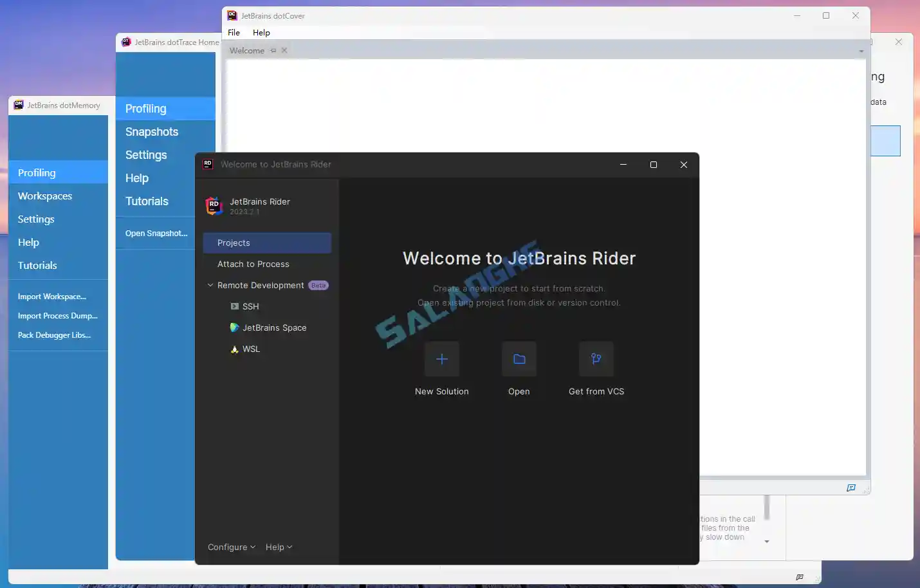This screenshot has width=920, height=588.
Task: Close the Welcome tab in dotCover
Action: pos(284,50)
